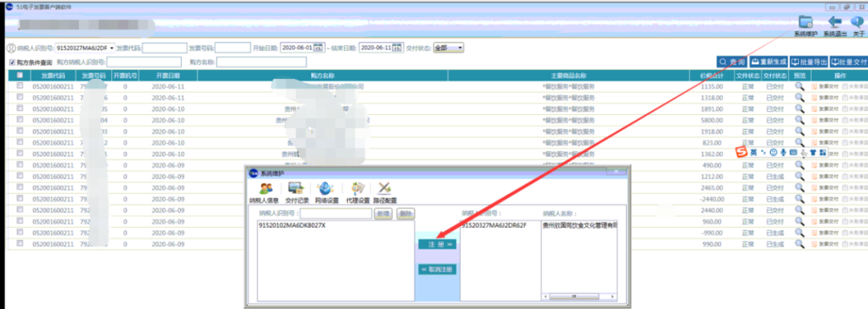Preview the invoice totaling 1212.00

(x=800, y=176)
